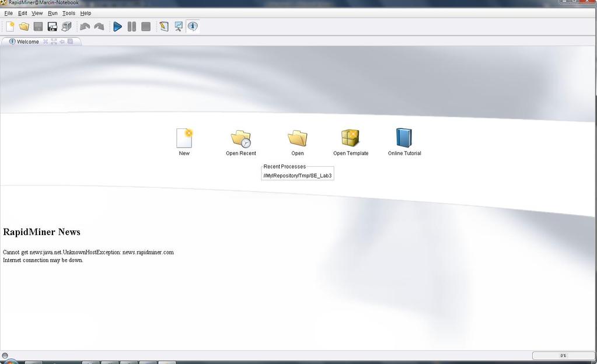The image size is (597, 364).
Task: Pause the process using the toolbar pause button
Action: click(132, 27)
